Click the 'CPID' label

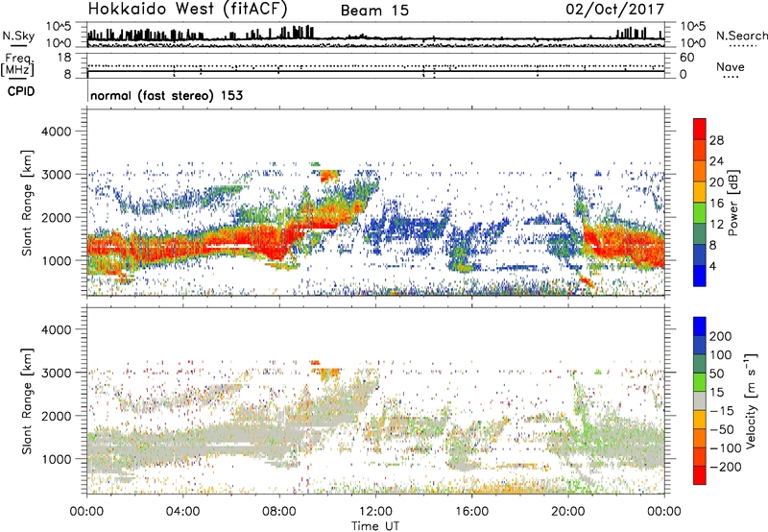[21, 91]
